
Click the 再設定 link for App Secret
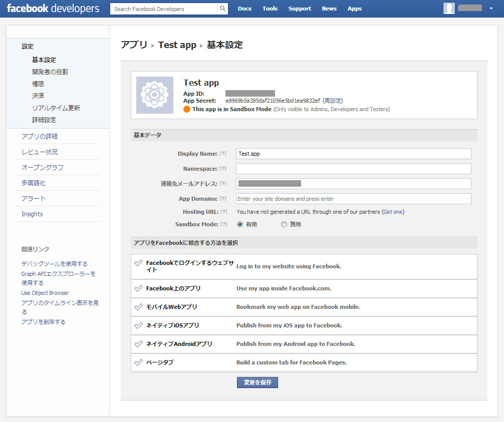point(333,101)
